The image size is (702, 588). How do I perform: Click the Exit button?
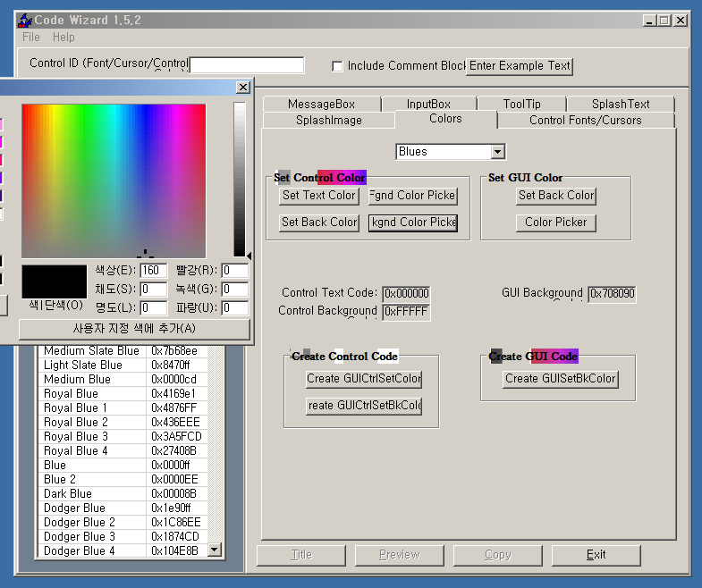tap(596, 555)
